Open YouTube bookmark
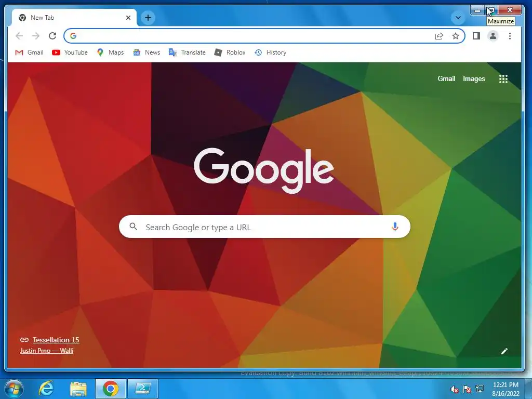Image resolution: width=532 pixels, height=399 pixels. pos(70,52)
